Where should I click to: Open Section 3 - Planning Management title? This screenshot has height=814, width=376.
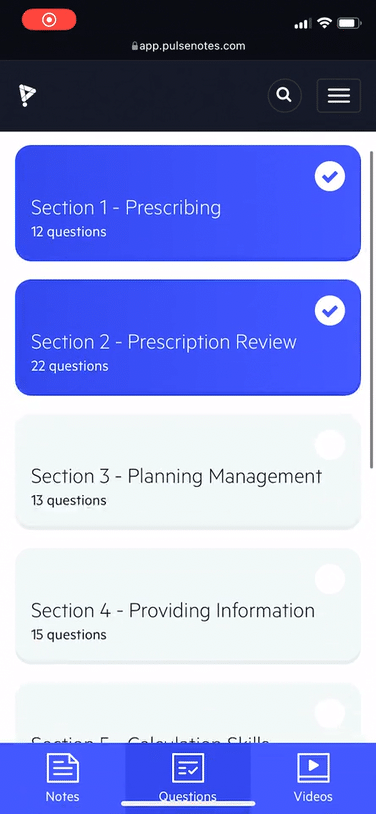[x=177, y=477]
